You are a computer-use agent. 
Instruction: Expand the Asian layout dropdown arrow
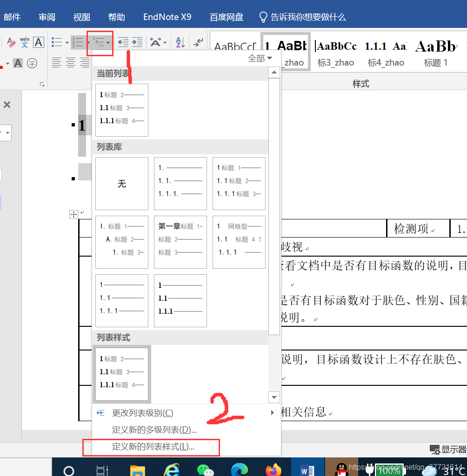[165, 42]
